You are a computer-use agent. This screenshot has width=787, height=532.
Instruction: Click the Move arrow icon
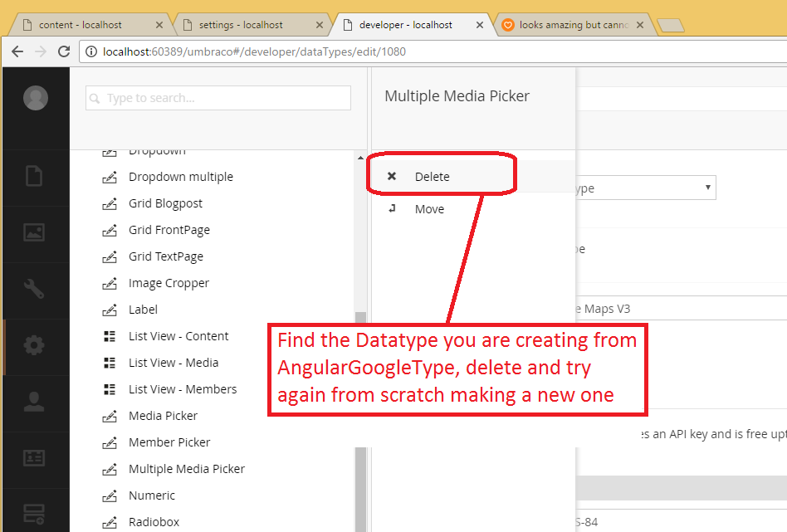[392, 208]
